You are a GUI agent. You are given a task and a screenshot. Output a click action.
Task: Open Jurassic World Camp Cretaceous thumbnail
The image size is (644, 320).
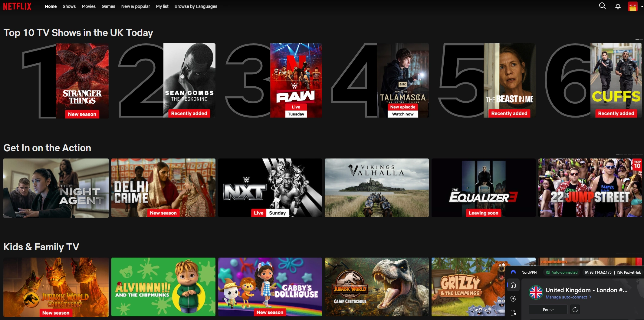coord(377,287)
